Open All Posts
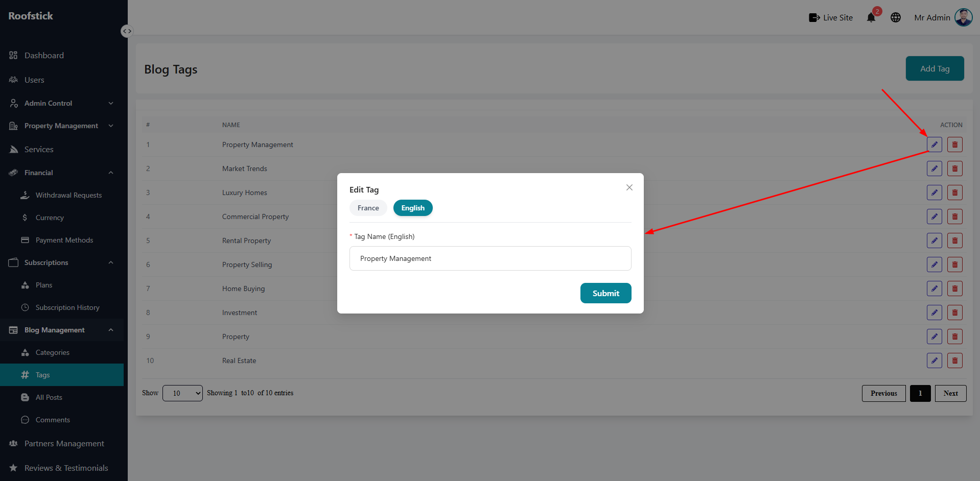The height and width of the screenshot is (481, 980). (x=62, y=397)
